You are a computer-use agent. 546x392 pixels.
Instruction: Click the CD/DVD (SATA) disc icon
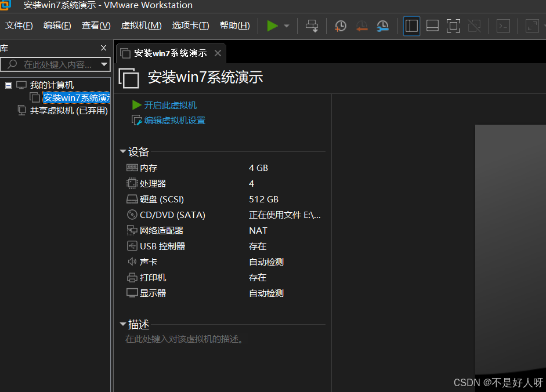132,215
